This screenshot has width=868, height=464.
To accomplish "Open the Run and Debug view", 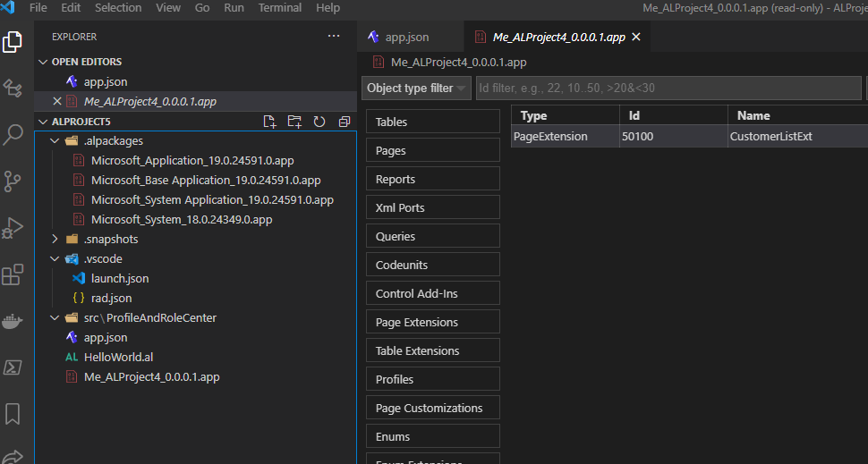I will coord(13,227).
